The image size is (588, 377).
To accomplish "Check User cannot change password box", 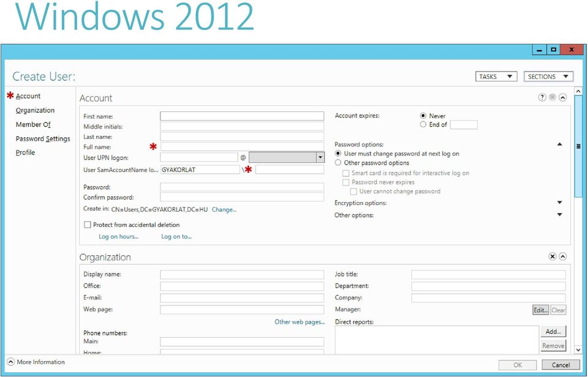I will (x=353, y=192).
